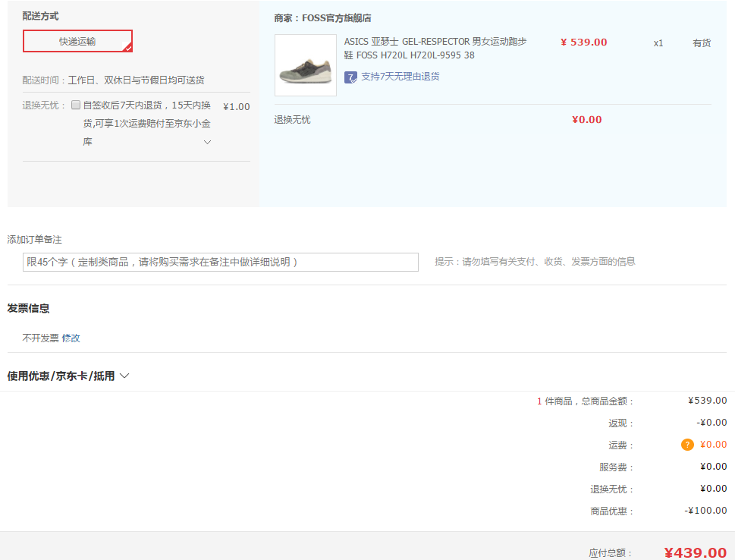The image size is (735, 560).
Task: Select the red ¥0.00 退换无忧 price in the merchant panel
Action: click(587, 120)
